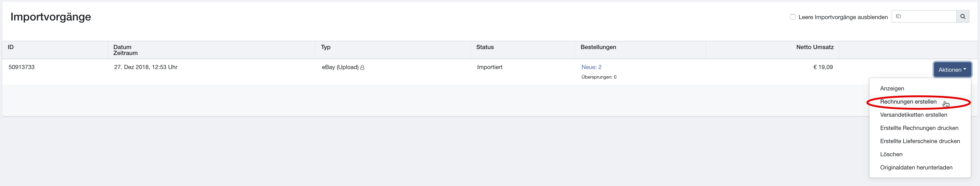The height and width of the screenshot is (186, 980).
Task: Open the Aktionen dropdown button
Action: point(952,69)
